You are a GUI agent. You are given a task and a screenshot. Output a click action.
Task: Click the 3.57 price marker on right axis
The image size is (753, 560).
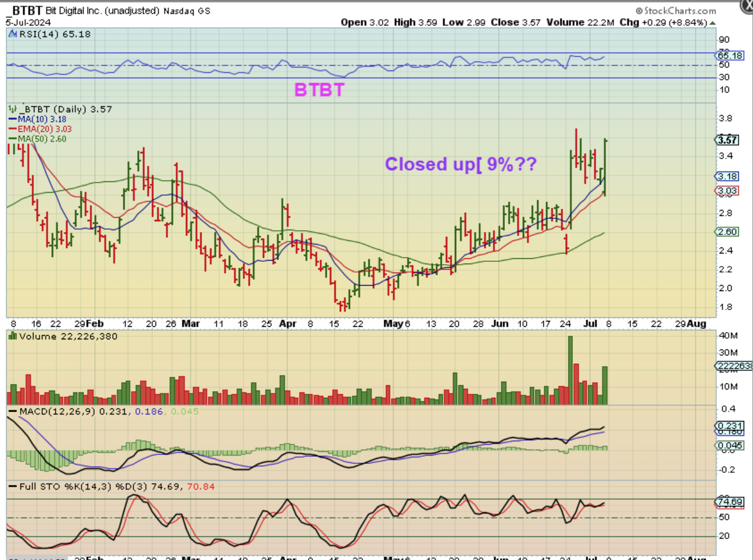tap(727, 140)
